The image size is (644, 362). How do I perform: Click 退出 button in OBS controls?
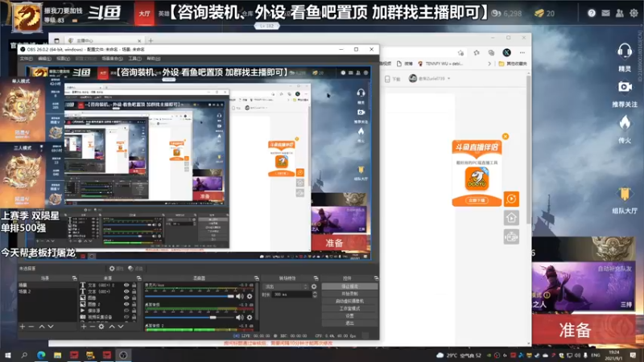(x=349, y=323)
